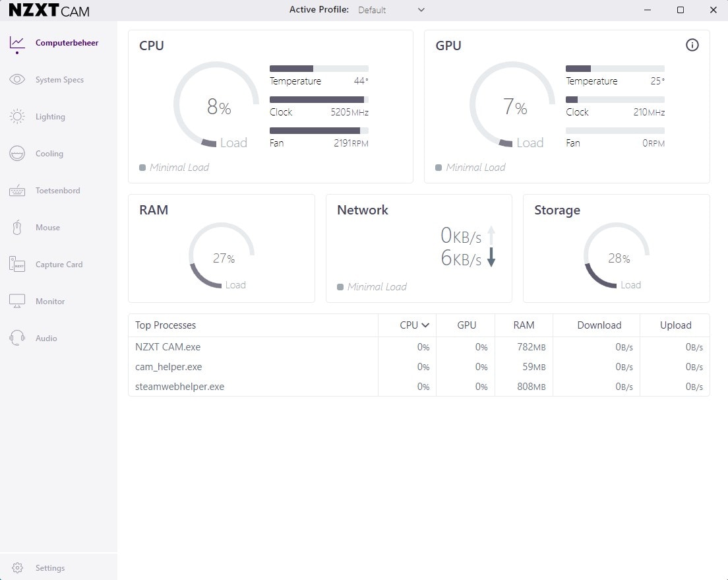The image size is (728, 580).
Task: Click the CPU fan speed bar
Action: point(319,131)
